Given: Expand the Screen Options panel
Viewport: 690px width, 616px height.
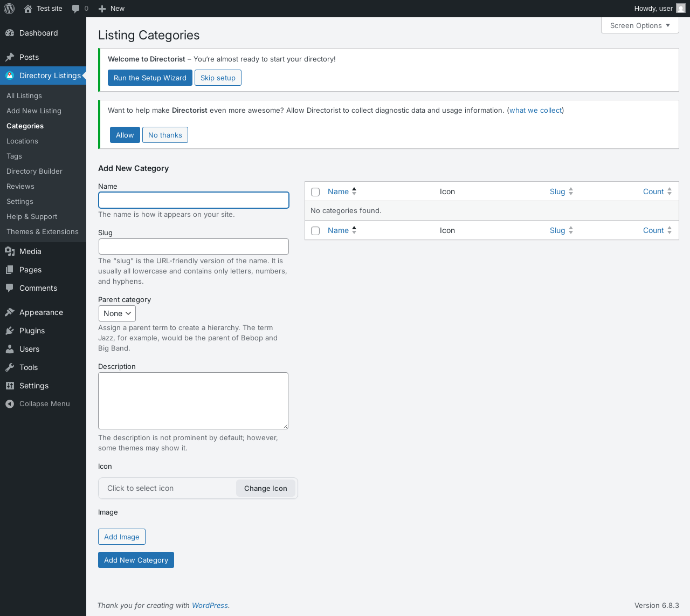Looking at the screenshot, I should [640, 25].
